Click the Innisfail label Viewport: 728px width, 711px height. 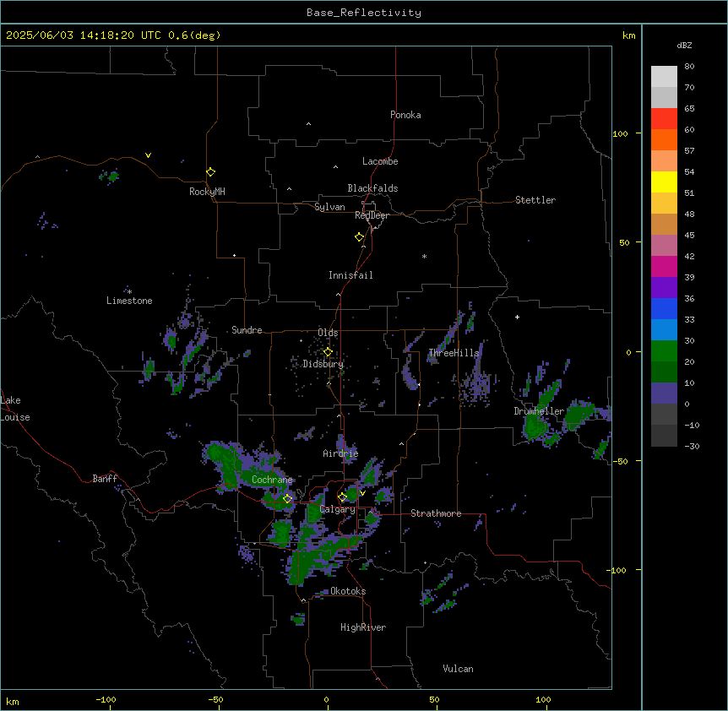(x=350, y=275)
